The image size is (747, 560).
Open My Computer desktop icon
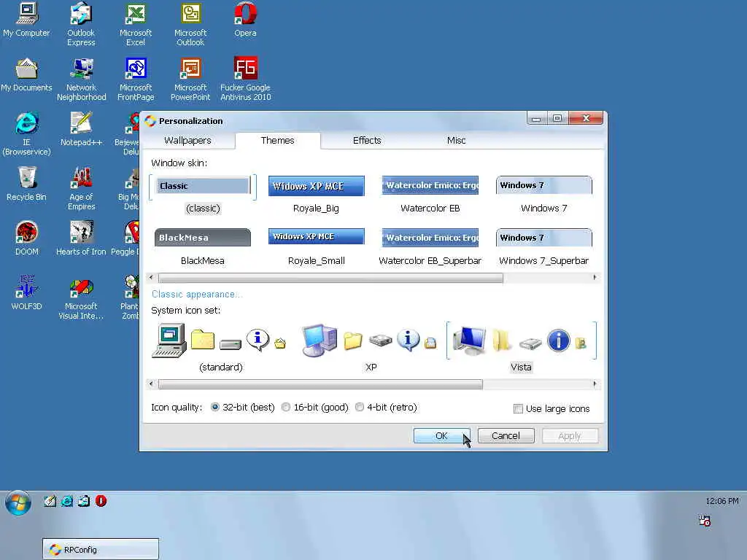pyautogui.click(x=27, y=20)
